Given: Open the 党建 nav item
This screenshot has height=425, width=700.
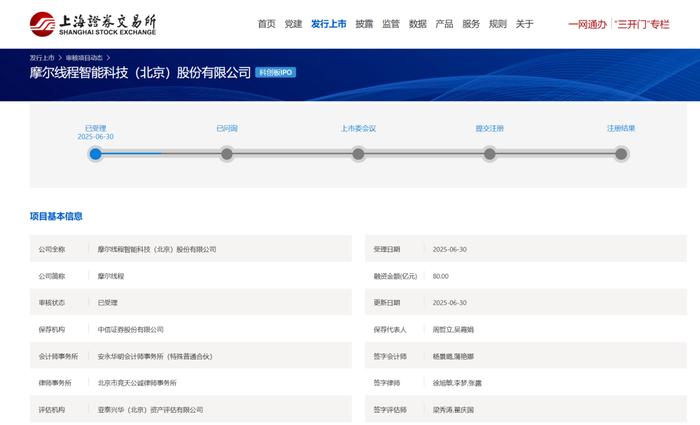Looking at the screenshot, I should click(293, 24).
